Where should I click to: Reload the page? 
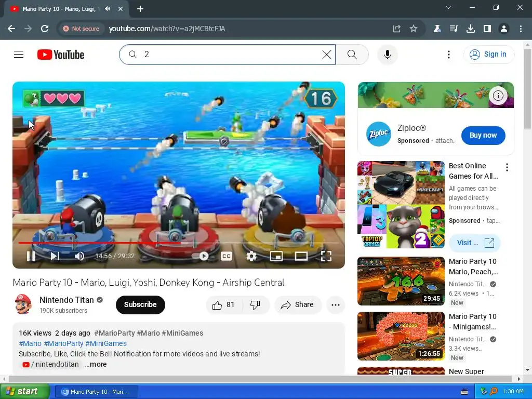(45, 29)
